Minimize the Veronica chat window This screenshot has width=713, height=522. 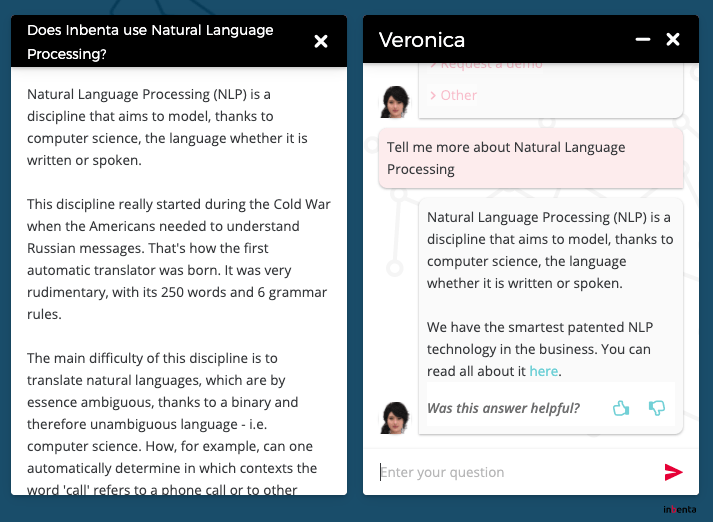[643, 40]
